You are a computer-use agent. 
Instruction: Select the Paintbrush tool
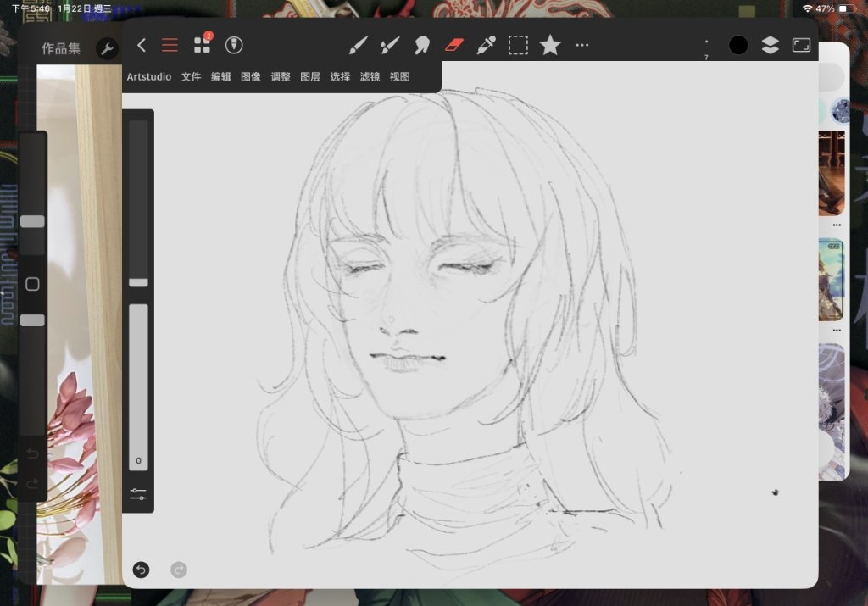[359, 46]
